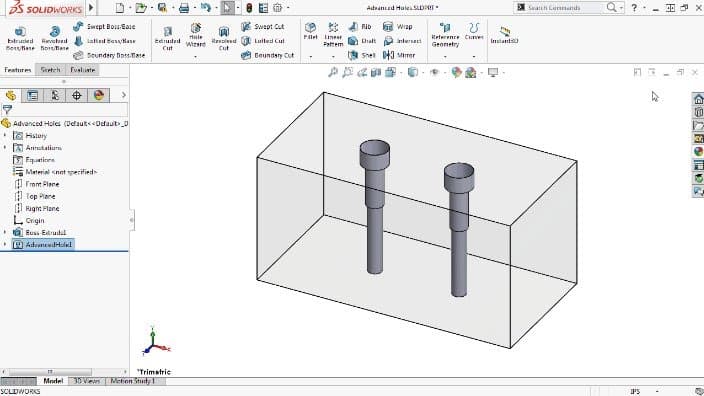704x396 pixels.
Task: Choose the Shell tool
Action: pos(362,55)
